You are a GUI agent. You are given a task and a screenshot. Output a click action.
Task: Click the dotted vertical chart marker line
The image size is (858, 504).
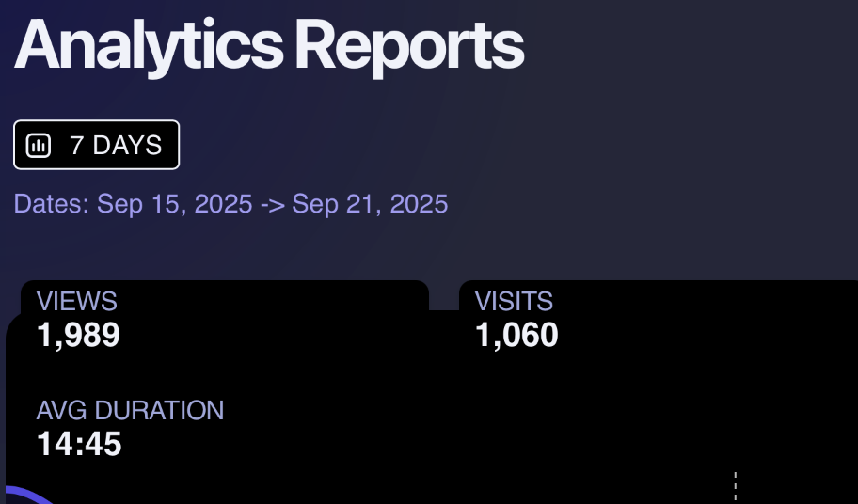click(735, 486)
